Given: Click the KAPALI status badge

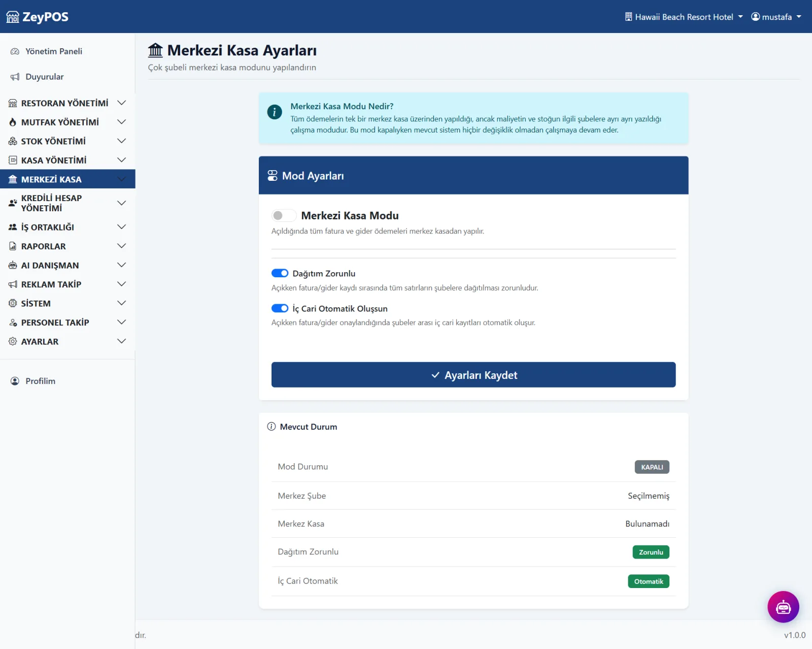Looking at the screenshot, I should pyautogui.click(x=652, y=467).
